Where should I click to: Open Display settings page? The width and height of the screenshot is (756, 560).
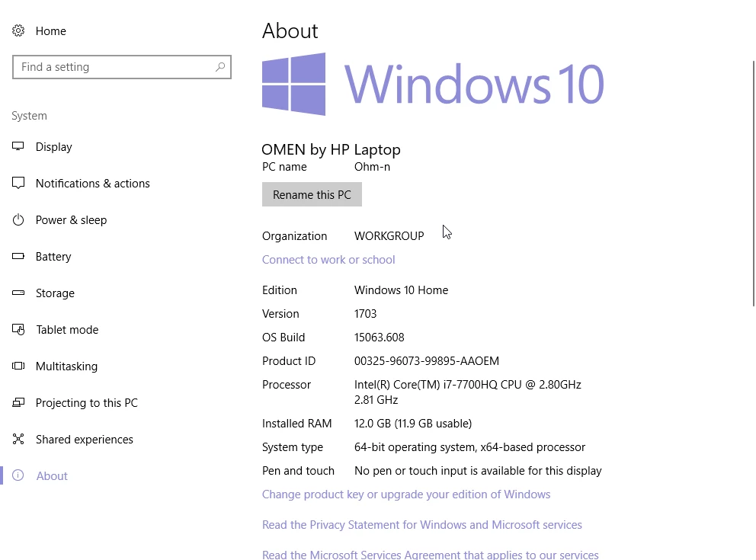pos(53,146)
